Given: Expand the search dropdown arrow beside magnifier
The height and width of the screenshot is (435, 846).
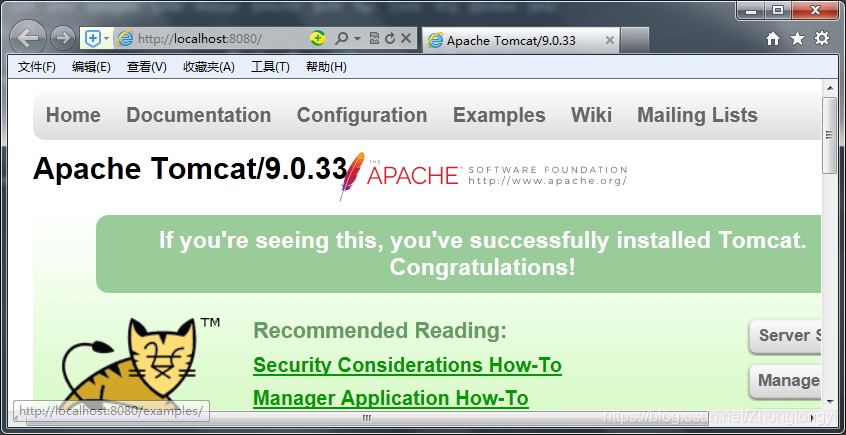Looking at the screenshot, I should point(357,39).
